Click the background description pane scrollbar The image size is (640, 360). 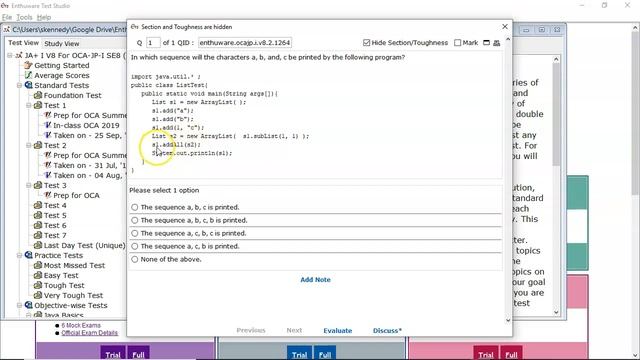coord(556,186)
